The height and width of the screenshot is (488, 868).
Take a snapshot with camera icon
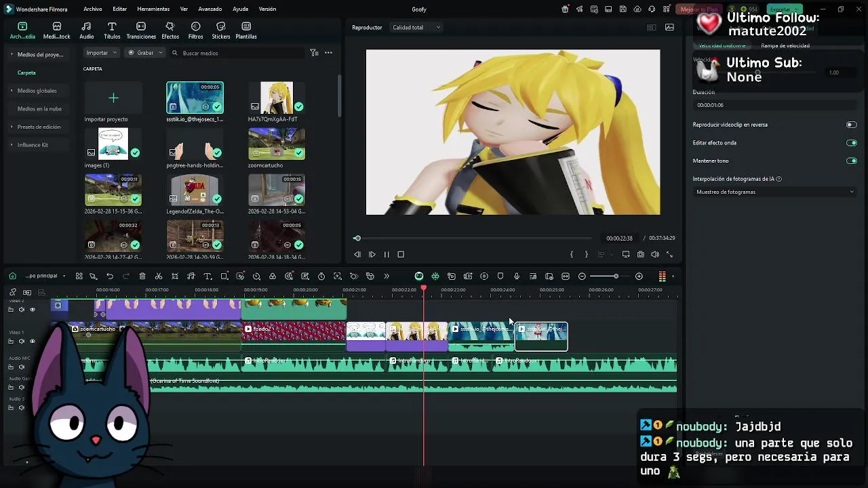tap(640, 255)
